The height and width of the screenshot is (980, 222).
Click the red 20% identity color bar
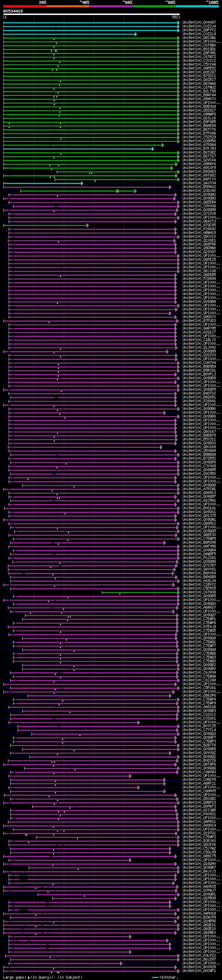click(25, 6)
